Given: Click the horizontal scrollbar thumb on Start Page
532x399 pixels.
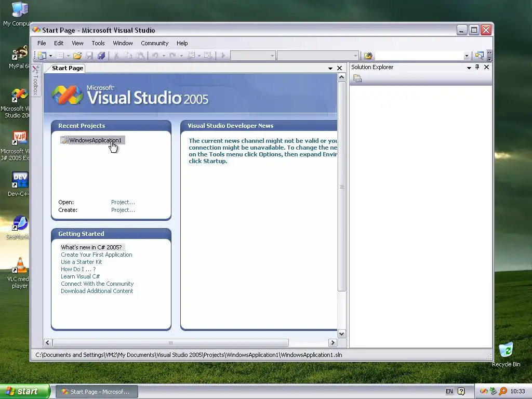Looking at the screenshot, I should click(170, 343).
